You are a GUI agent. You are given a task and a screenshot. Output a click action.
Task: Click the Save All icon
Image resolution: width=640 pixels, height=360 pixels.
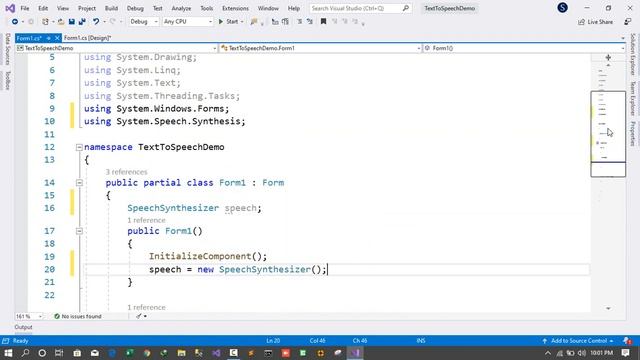tap(82, 22)
